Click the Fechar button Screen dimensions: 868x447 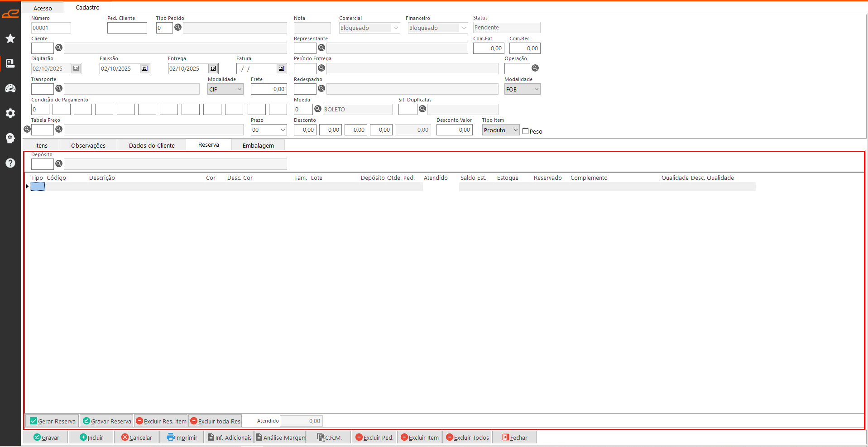point(514,437)
